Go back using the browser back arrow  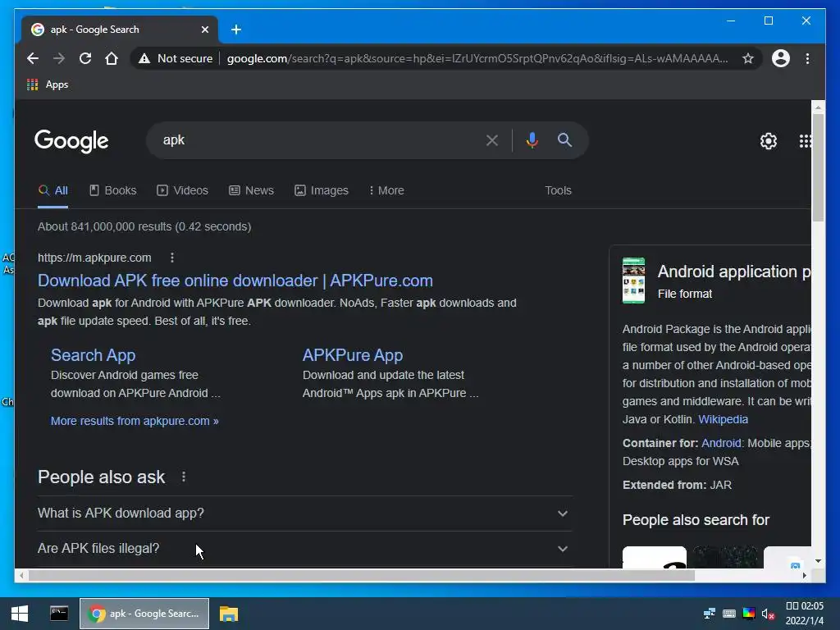click(x=33, y=58)
